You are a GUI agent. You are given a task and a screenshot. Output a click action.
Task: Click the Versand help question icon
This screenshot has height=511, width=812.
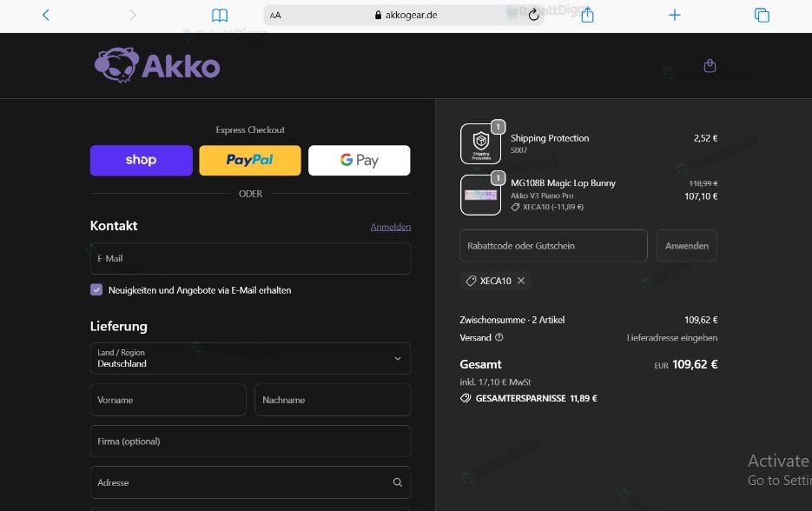498,337
